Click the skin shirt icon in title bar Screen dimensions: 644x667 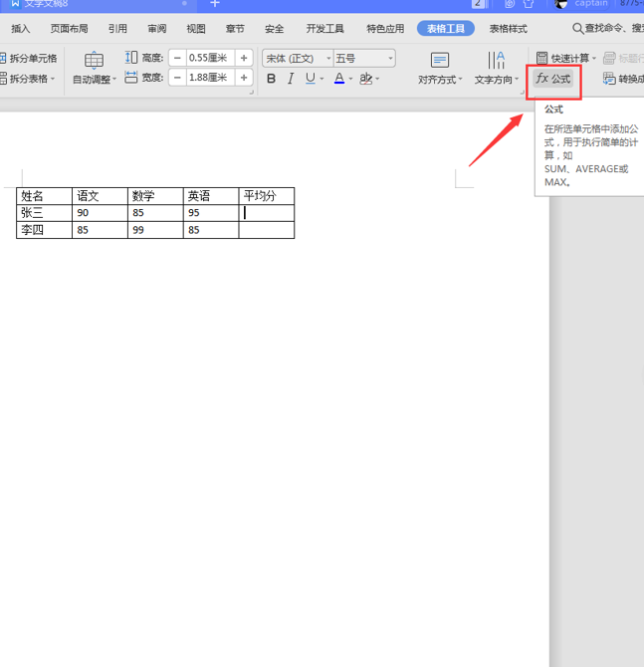pos(529,4)
